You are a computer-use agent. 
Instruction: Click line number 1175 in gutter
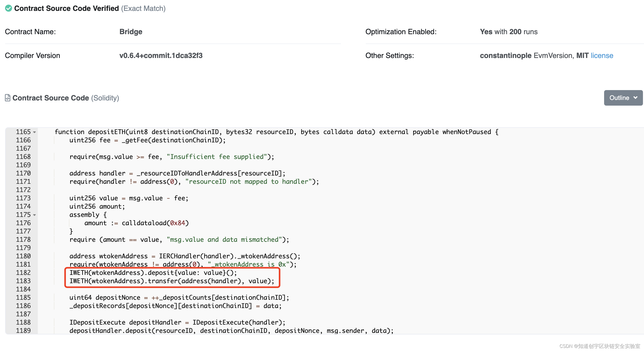pyautogui.click(x=23, y=215)
